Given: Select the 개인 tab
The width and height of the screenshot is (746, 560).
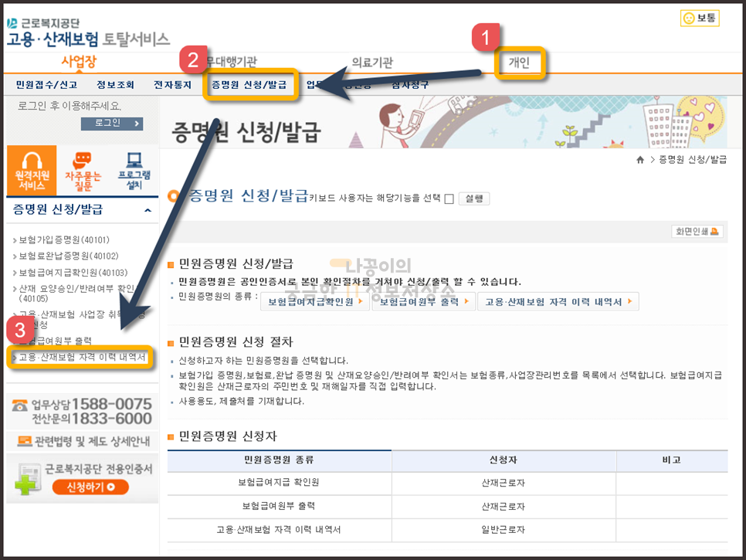Looking at the screenshot, I should pyautogui.click(x=519, y=63).
